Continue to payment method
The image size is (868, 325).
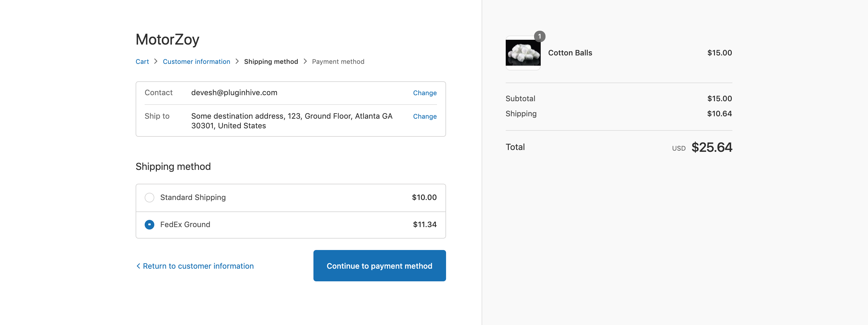click(379, 266)
